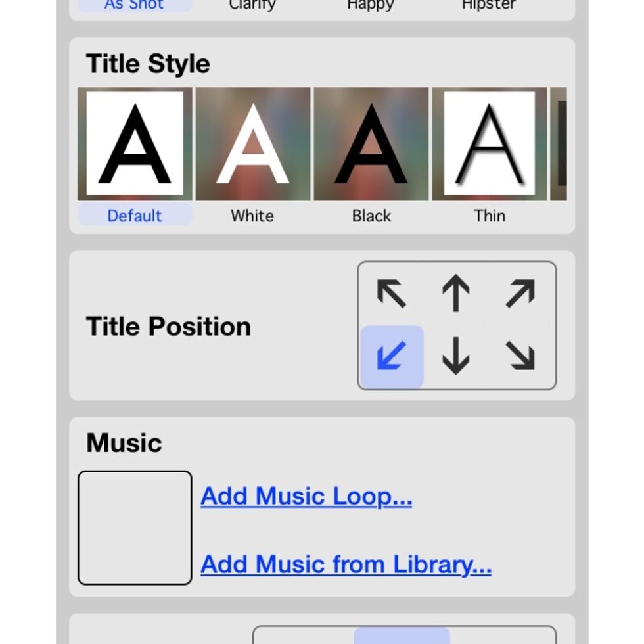This screenshot has width=644, height=644.
Task: Move the title to the bottom-right corner
Action: (x=521, y=355)
